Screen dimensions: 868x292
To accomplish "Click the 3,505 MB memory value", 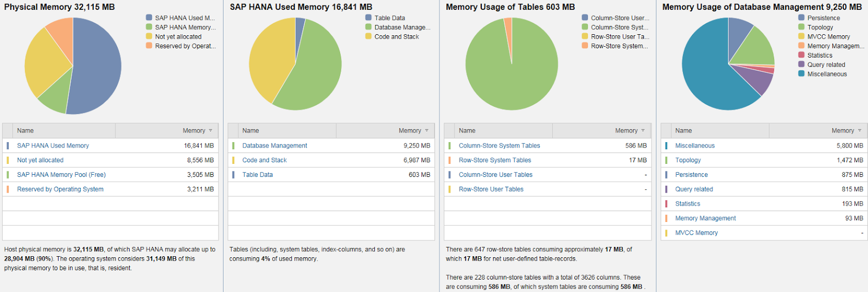I will pyautogui.click(x=200, y=175).
